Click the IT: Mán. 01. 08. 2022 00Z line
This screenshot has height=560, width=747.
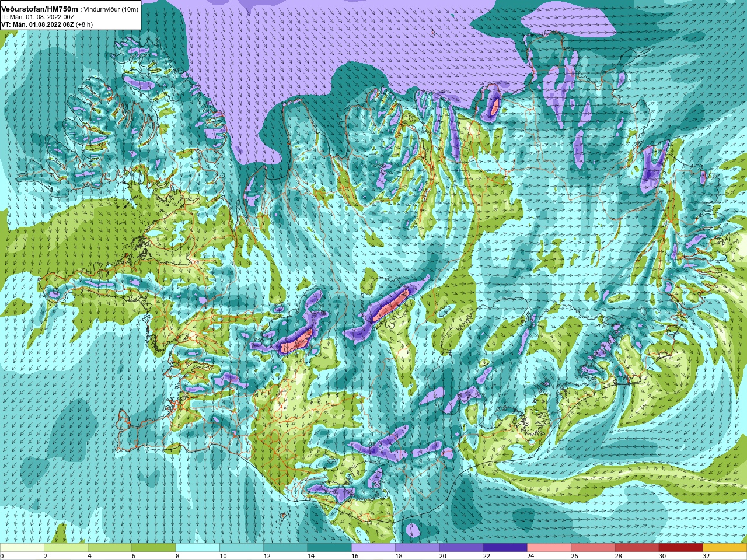[38, 17]
